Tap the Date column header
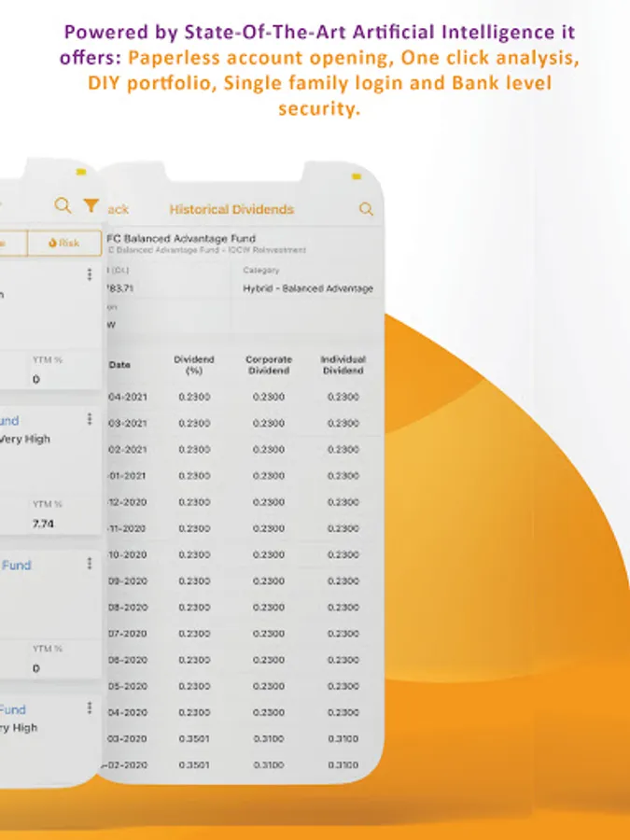Image resolution: width=630 pixels, height=840 pixels. click(119, 365)
